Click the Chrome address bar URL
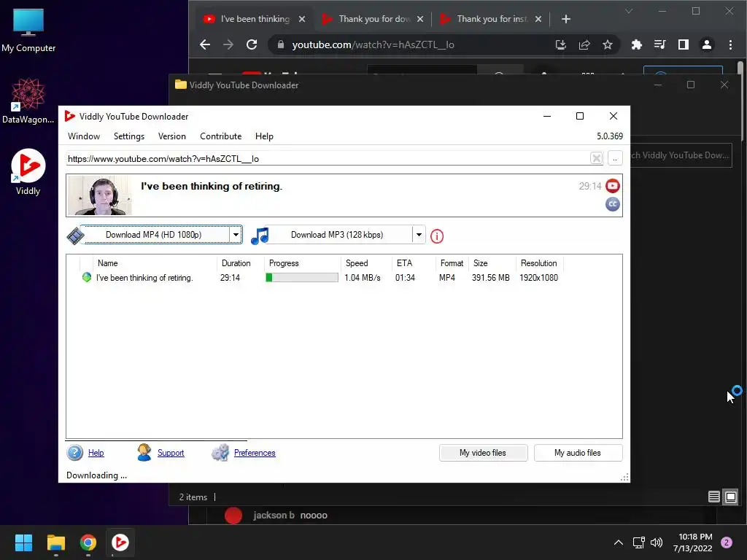 pos(373,44)
